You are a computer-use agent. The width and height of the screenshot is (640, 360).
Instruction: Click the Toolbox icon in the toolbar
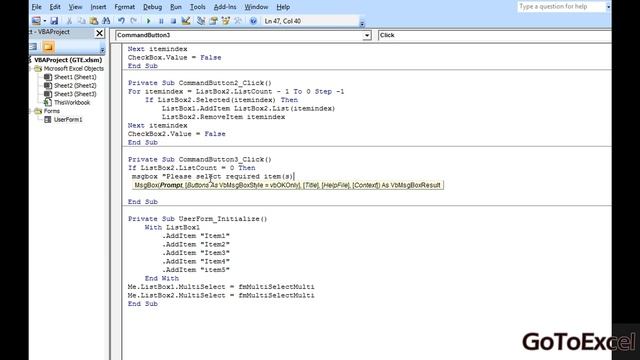click(238, 21)
